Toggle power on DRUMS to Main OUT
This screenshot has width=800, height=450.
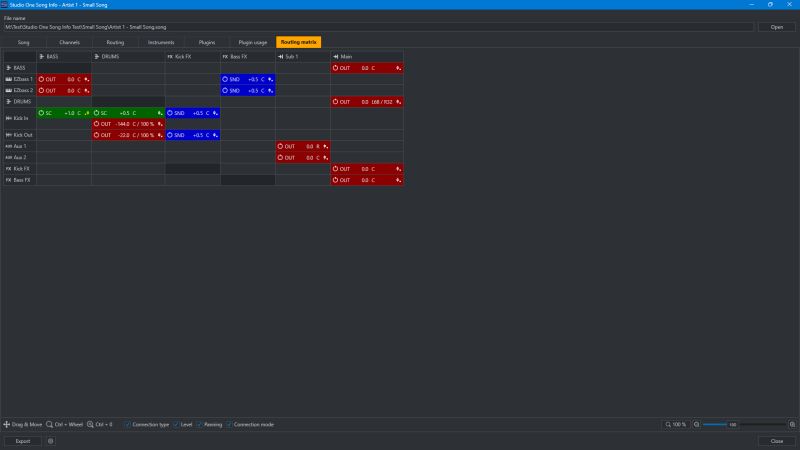pos(335,102)
